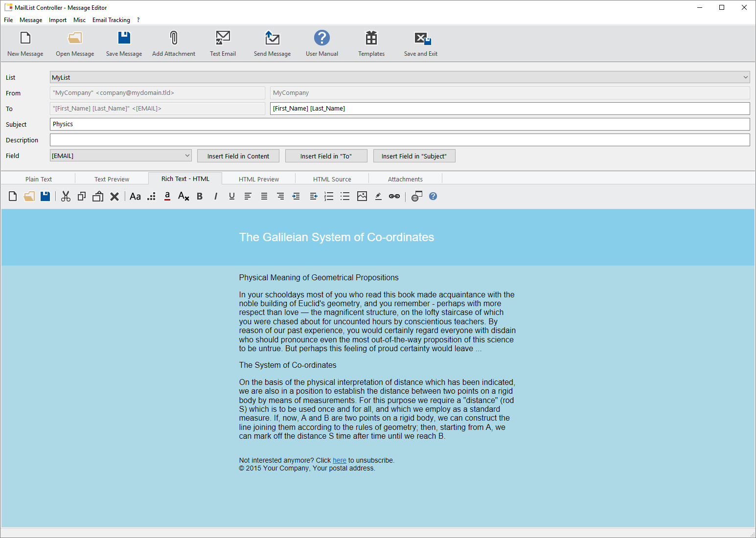Insert a hyperlink with the link icon
756x538 pixels.
pyautogui.click(x=394, y=196)
